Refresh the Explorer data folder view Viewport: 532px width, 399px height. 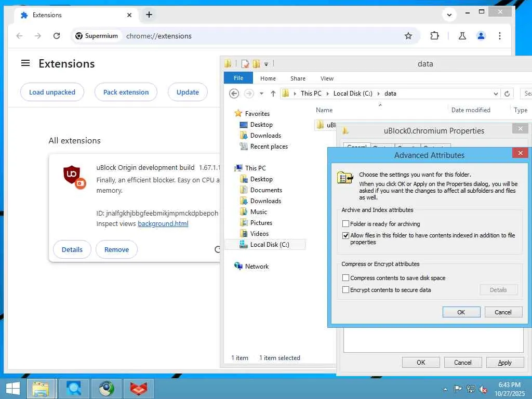point(507,94)
